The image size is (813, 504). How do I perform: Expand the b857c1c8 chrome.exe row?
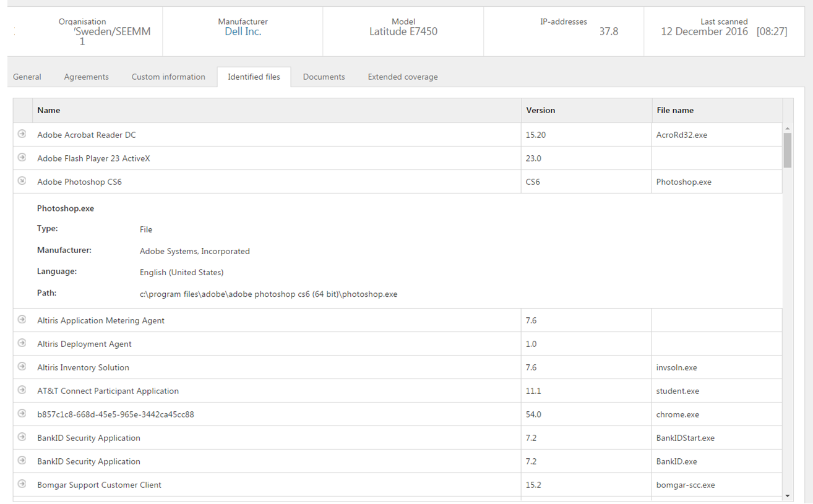(22, 413)
